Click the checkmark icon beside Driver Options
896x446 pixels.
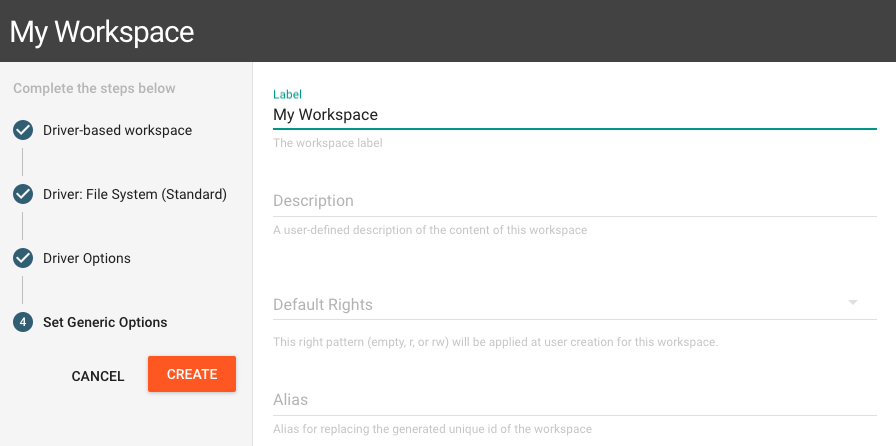pos(23,258)
